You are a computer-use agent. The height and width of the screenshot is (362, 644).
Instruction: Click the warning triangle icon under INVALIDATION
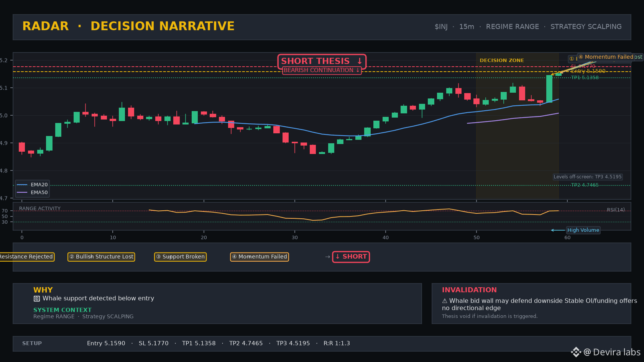tap(445, 301)
